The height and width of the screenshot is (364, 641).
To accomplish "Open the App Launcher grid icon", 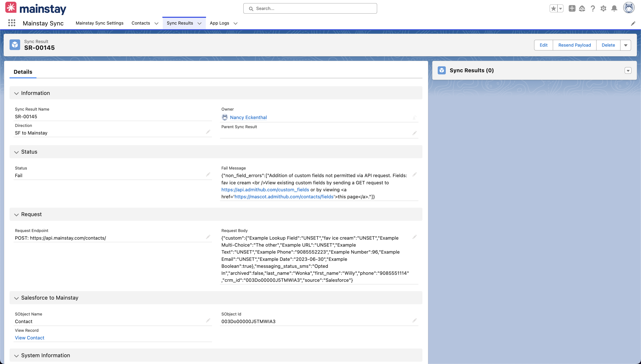I will click(x=11, y=23).
